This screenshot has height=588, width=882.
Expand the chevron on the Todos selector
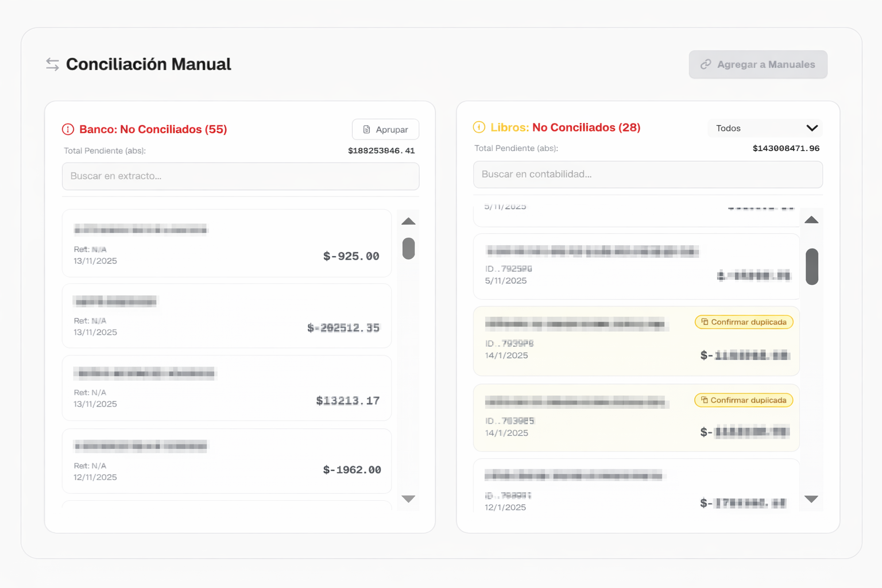[x=811, y=128]
